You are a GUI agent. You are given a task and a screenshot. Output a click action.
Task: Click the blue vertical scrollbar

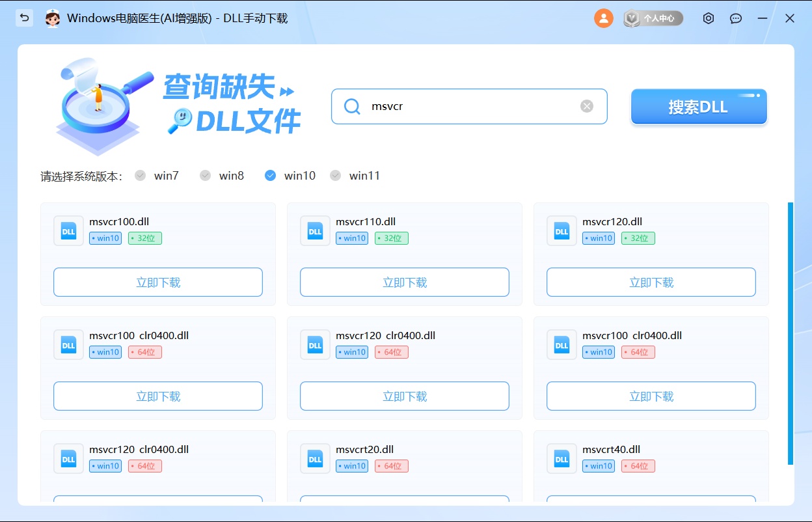pyautogui.click(x=791, y=333)
